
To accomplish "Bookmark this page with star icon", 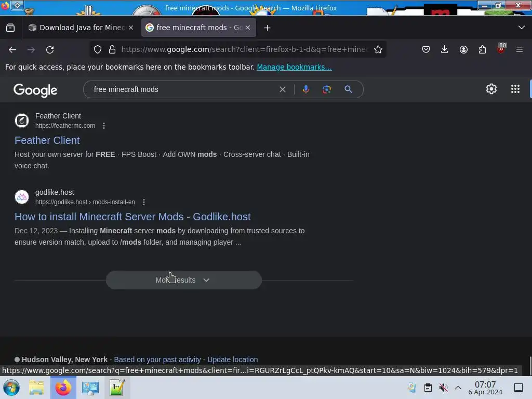I will tap(378, 49).
